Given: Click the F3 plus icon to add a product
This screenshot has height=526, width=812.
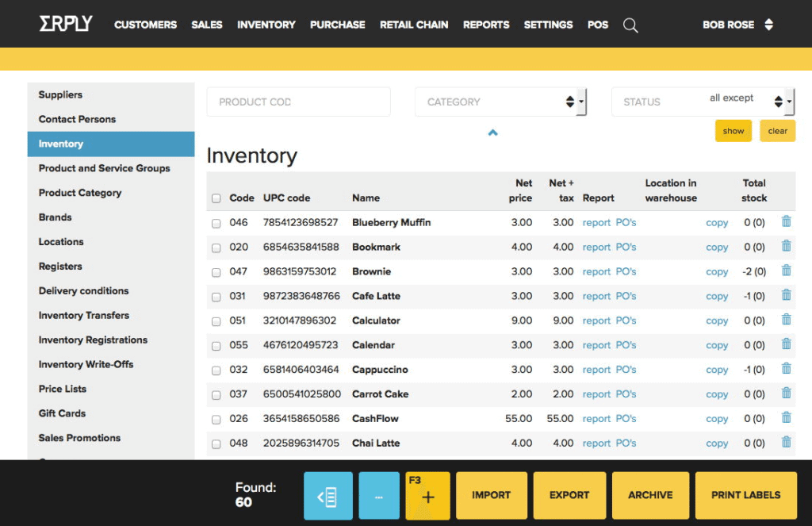Looking at the screenshot, I should click(x=427, y=497).
